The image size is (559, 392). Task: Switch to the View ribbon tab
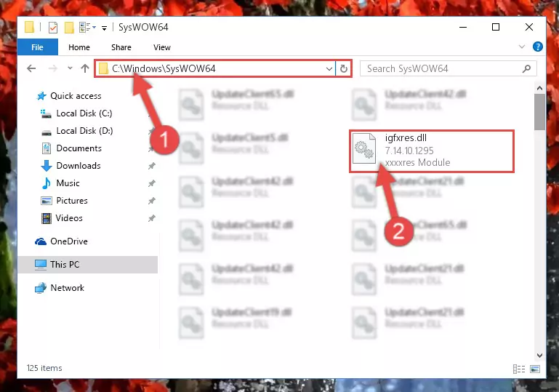coord(162,47)
